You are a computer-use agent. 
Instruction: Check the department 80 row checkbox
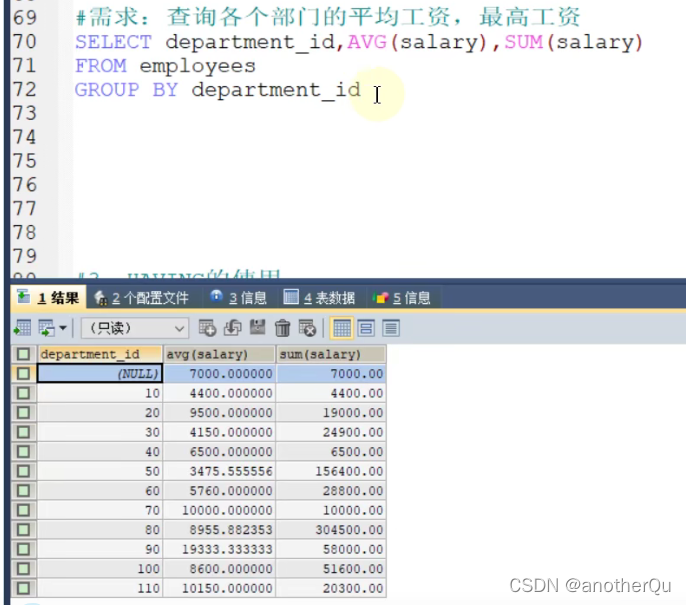pyautogui.click(x=24, y=529)
